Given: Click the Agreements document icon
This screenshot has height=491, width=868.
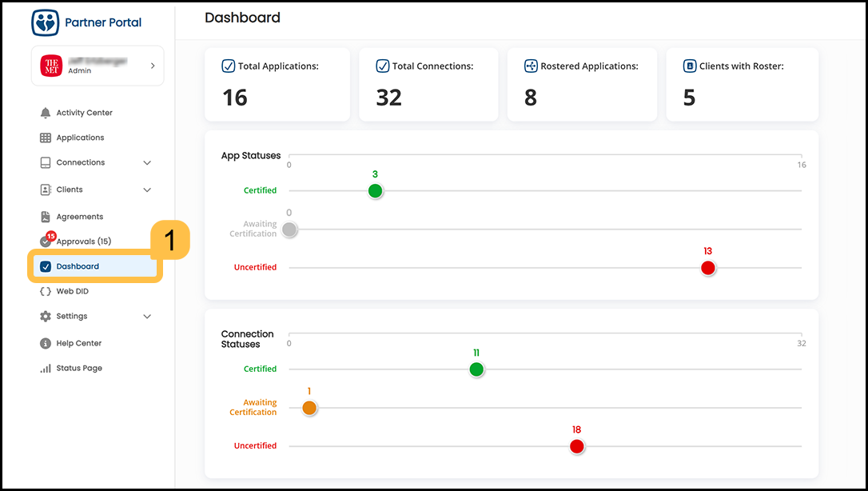Looking at the screenshot, I should click(46, 217).
